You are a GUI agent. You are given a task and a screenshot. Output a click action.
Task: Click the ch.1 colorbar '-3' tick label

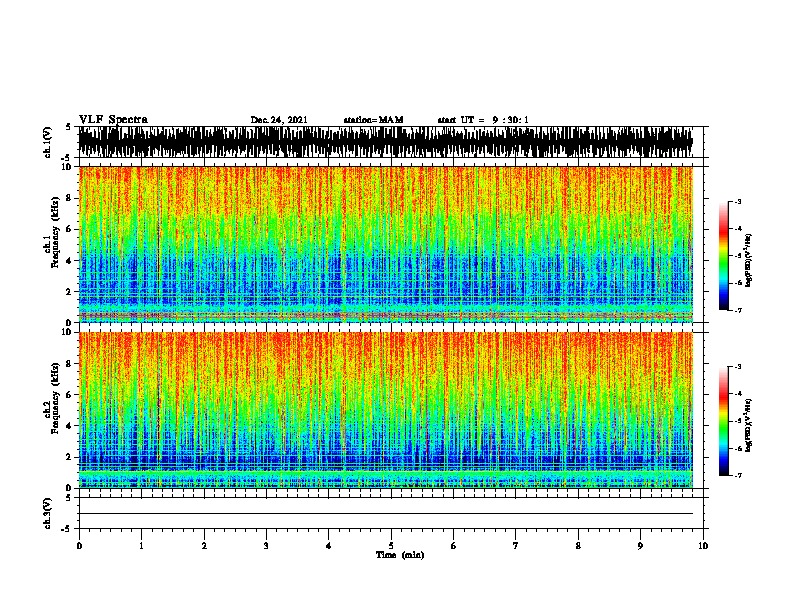pos(738,201)
